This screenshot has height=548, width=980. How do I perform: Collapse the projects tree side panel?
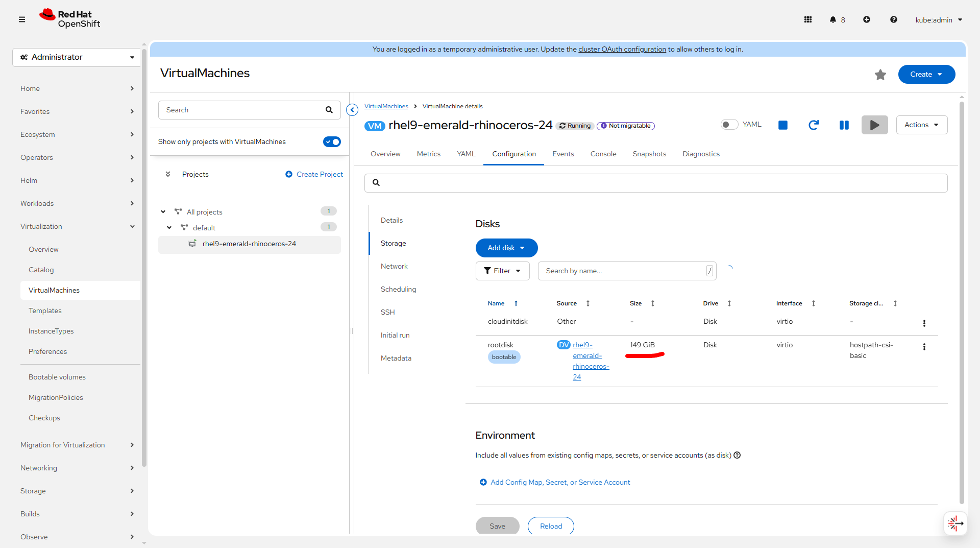352,110
